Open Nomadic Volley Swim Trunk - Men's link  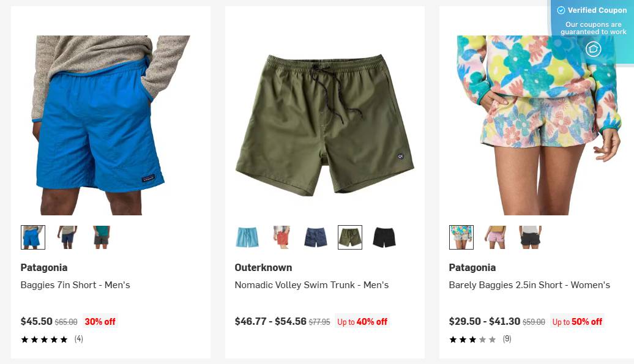[311, 285]
